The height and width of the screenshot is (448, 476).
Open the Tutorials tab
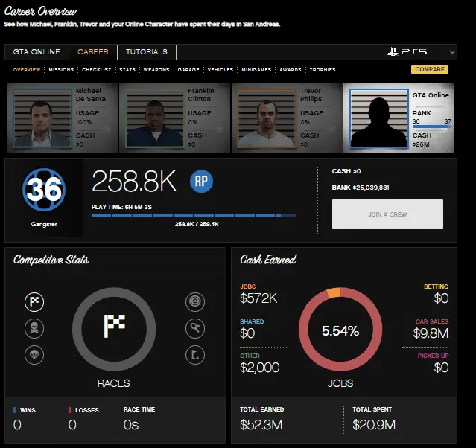click(x=146, y=52)
